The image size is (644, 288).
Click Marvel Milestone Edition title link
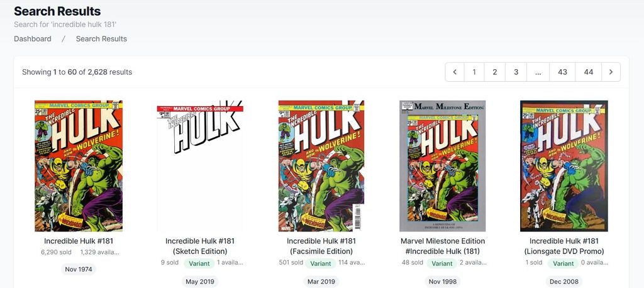click(442, 246)
